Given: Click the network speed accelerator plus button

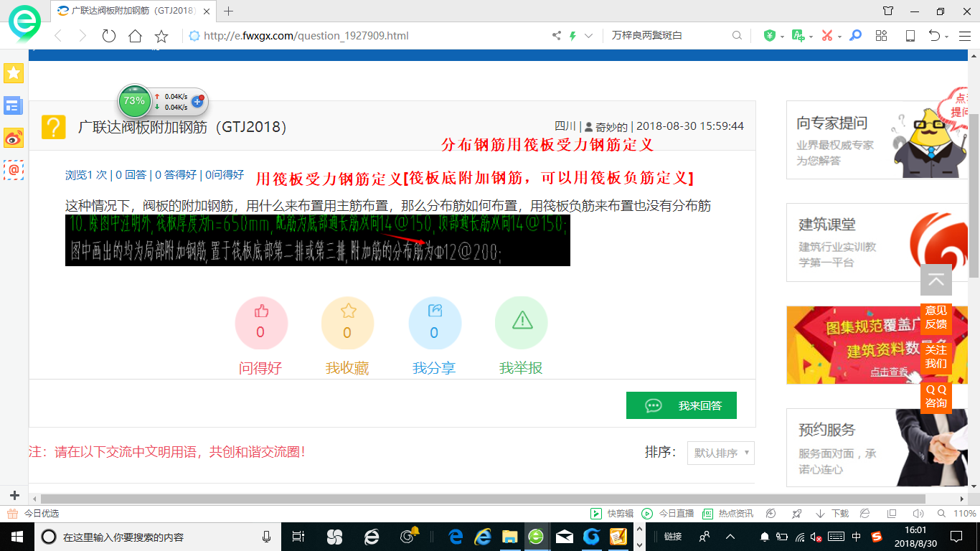Looking at the screenshot, I should (198, 102).
